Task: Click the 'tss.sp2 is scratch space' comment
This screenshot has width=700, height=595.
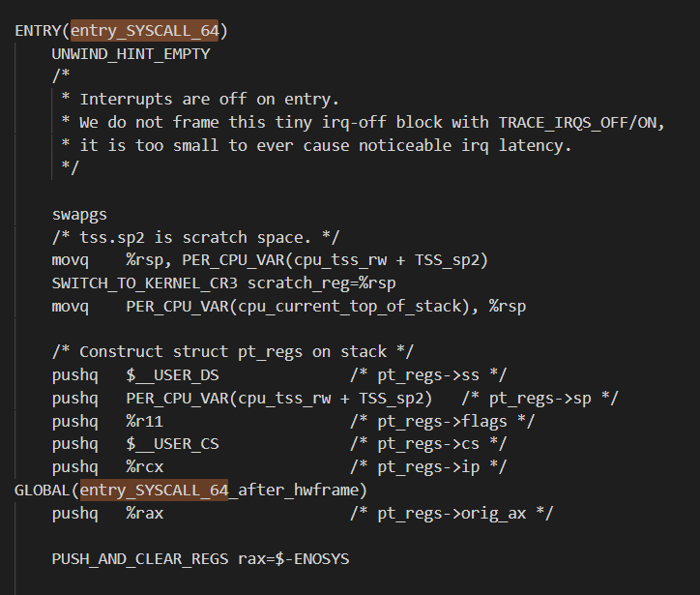Action: [x=196, y=237]
